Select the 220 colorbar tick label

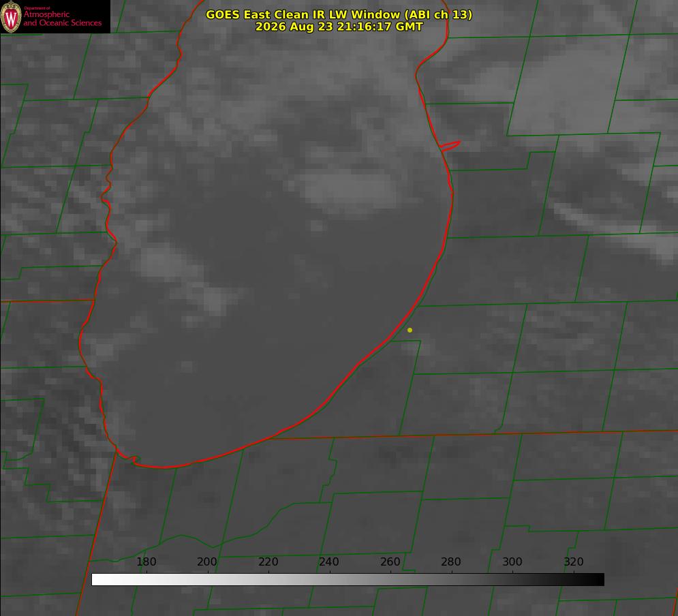(268, 561)
